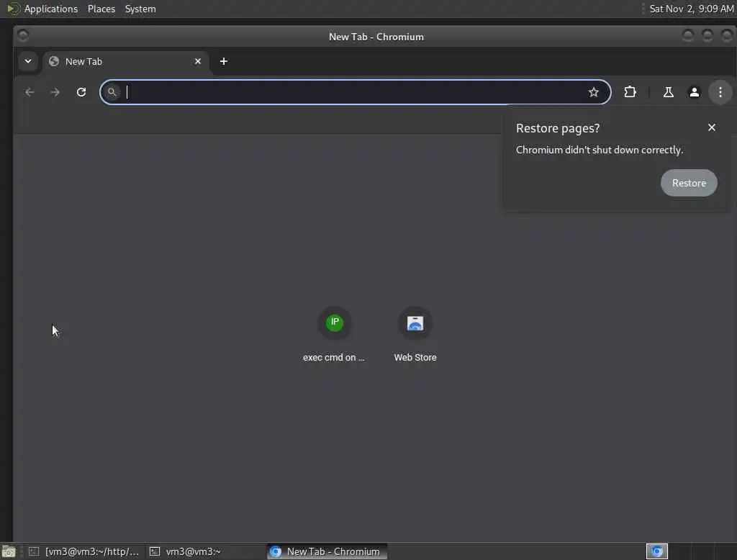Image resolution: width=737 pixels, height=560 pixels.
Task: Open the profile avatar menu
Action: [x=694, y=92]
